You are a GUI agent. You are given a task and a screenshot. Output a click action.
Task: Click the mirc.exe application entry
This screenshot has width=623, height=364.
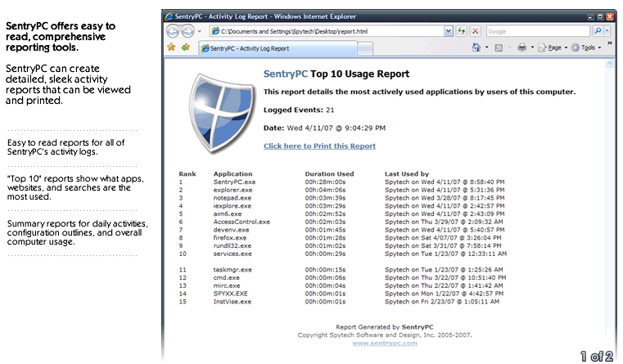(x=227, y=285)
